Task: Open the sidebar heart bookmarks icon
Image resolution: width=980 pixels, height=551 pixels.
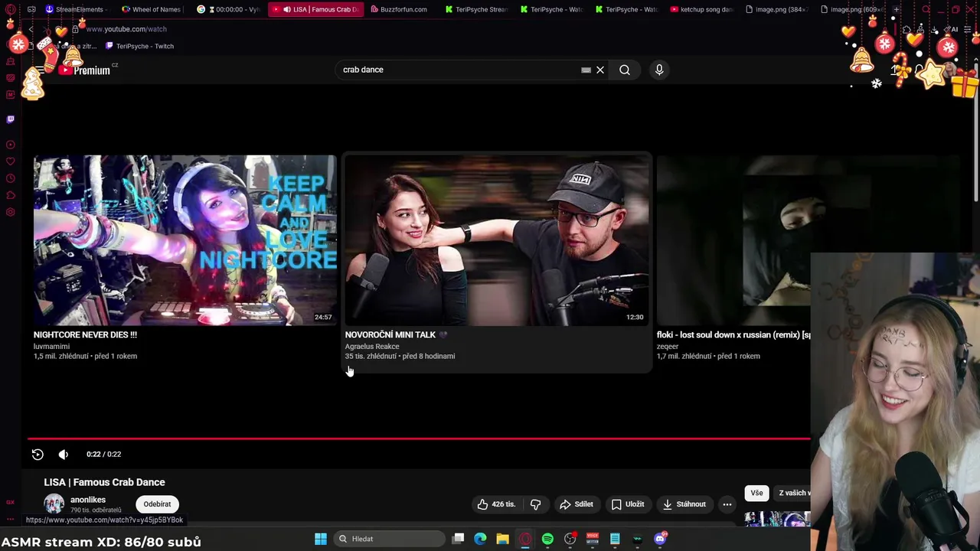Action: coord(10,161)
